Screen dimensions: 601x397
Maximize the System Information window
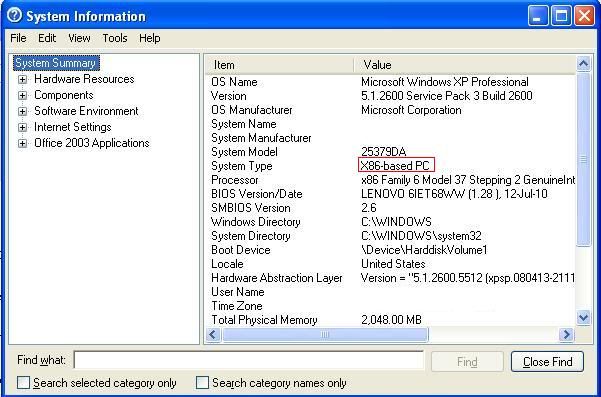[x=561, y=16]
